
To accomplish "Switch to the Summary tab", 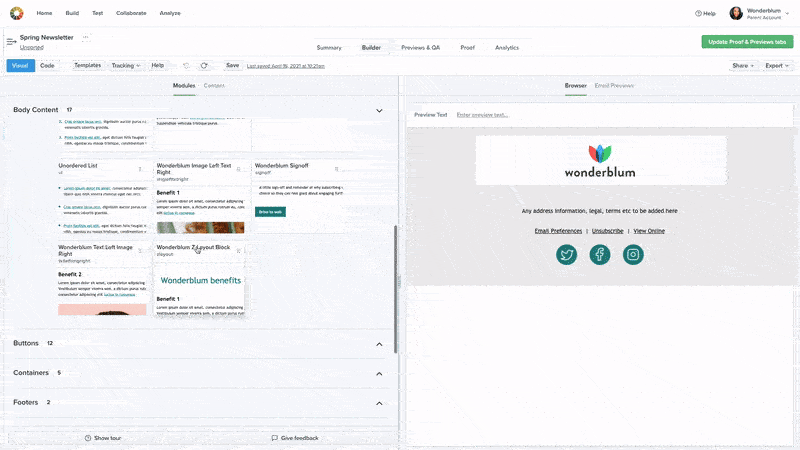I will pos(329,47).
